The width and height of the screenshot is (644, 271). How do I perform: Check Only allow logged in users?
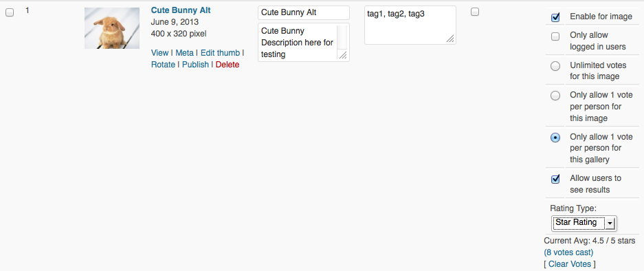555,36
